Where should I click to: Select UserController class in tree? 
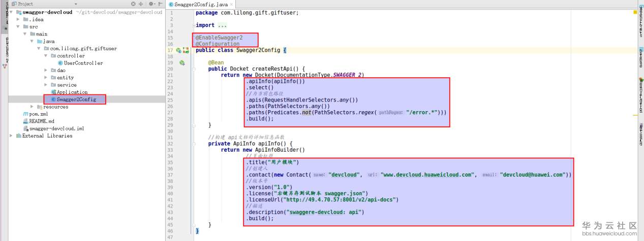pos(83,63)
